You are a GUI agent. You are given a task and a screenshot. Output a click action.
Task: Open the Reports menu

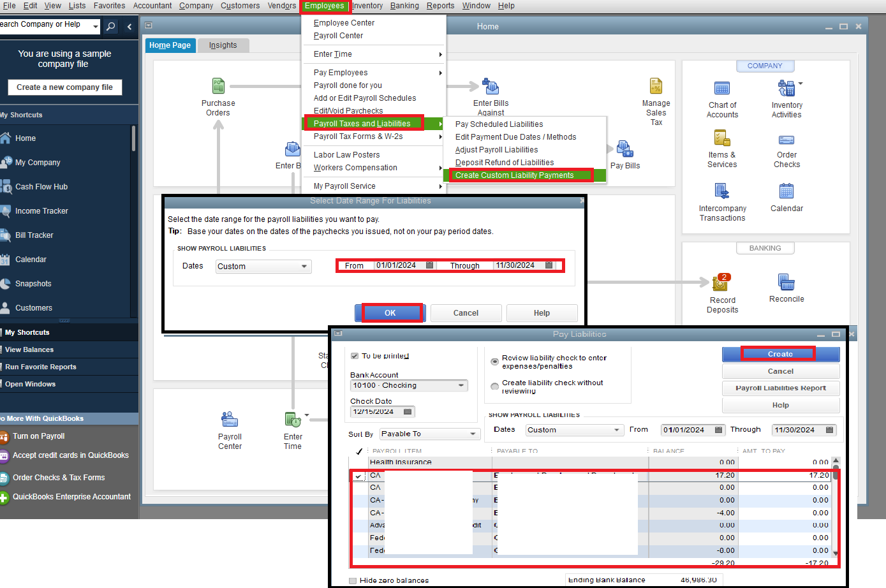tap(440, 6)
